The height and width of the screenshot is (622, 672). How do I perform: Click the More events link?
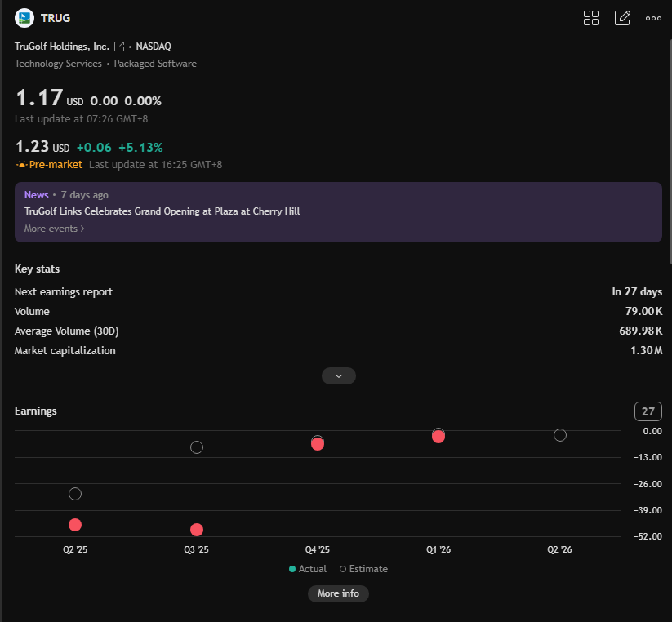point(54,229)
